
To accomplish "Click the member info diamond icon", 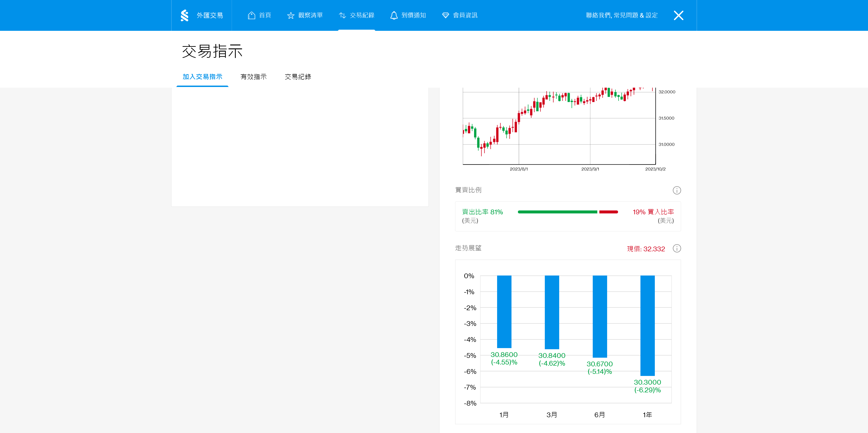I will coord(446,16).
